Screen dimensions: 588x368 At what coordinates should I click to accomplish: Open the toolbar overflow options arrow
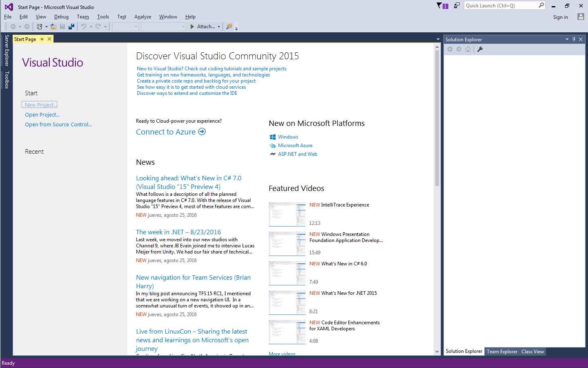[x=236, y=28]
